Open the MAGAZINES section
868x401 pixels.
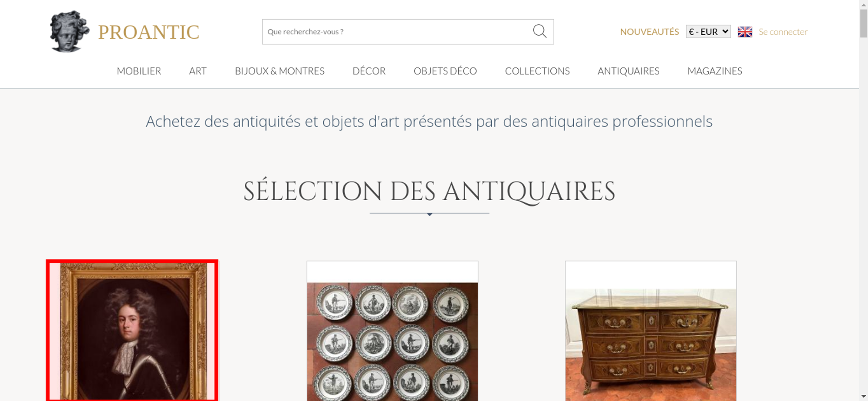tap(715, 71)
